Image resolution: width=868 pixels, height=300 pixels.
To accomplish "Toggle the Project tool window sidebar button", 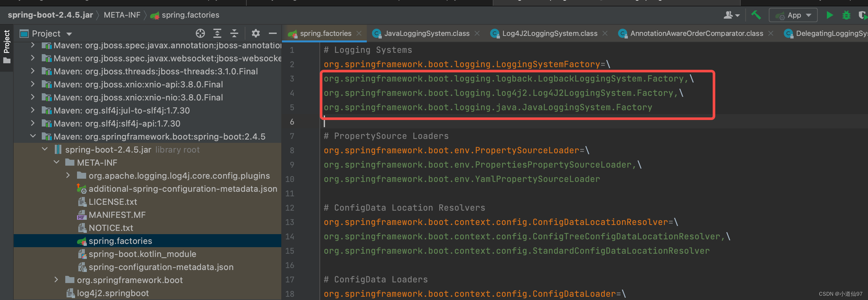I will [x=7, y=46].
